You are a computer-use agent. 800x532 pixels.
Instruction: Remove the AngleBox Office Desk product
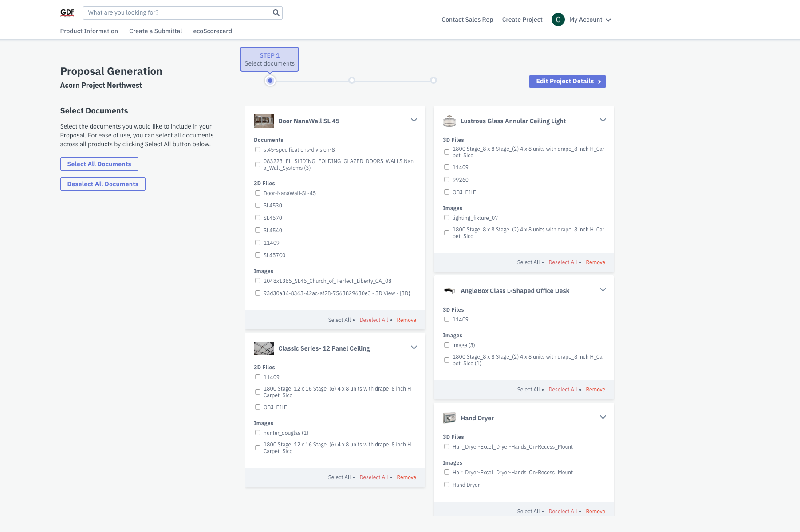click(x=595, y=389)
